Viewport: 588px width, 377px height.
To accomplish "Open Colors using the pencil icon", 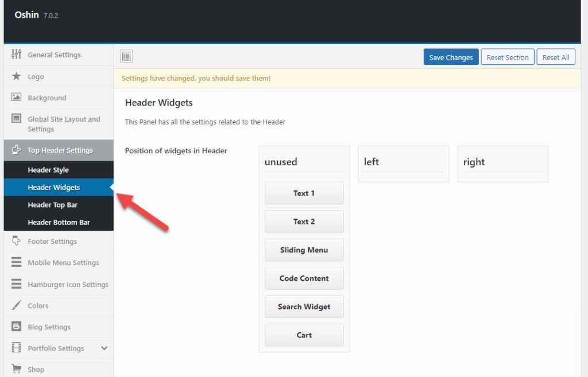I will coord(16,305).
